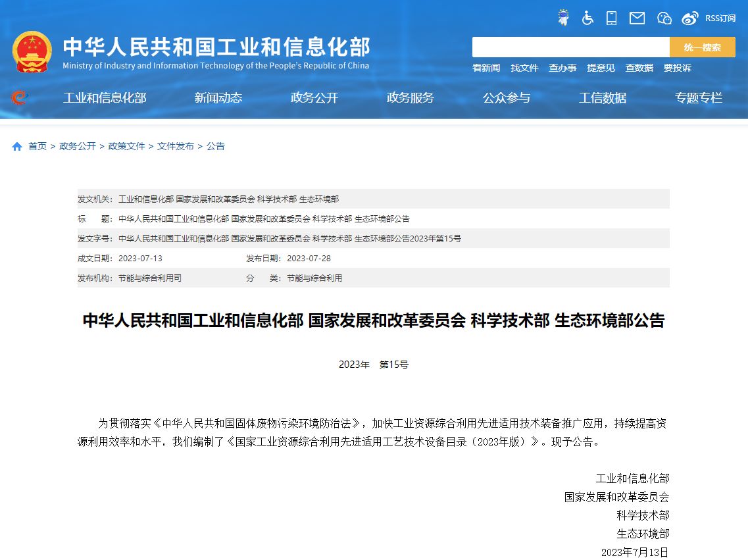Open the robot assistant icon

[x=563, y=18]
